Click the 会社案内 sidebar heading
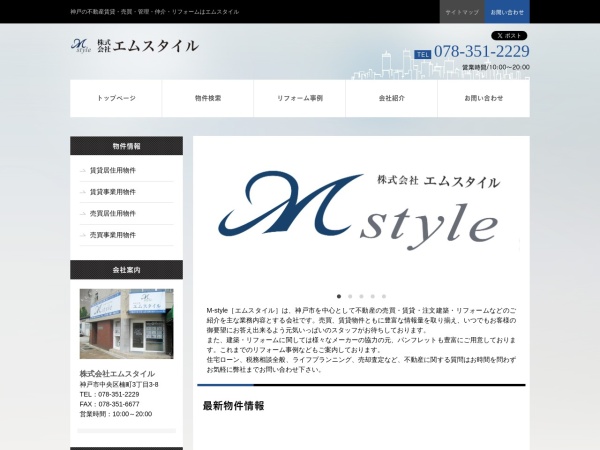Viewport: 600px width, 450px height. (126, 270)
